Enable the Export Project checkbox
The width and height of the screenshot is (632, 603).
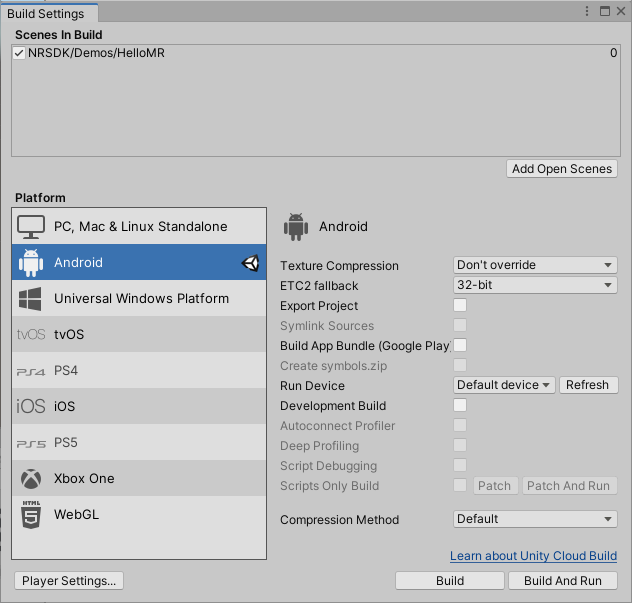click(460, 305)
